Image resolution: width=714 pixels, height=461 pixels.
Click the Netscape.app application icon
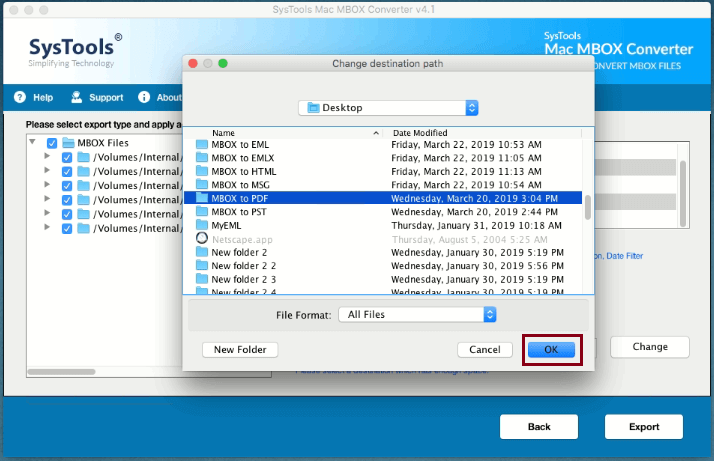pyautogui.click(x=202, y=238)
